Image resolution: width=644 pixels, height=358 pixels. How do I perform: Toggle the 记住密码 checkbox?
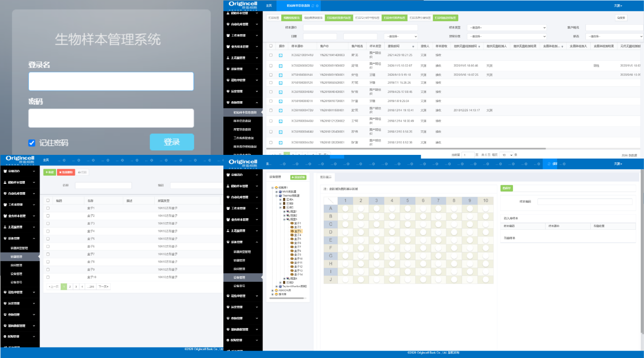click(x=32, y=143)
